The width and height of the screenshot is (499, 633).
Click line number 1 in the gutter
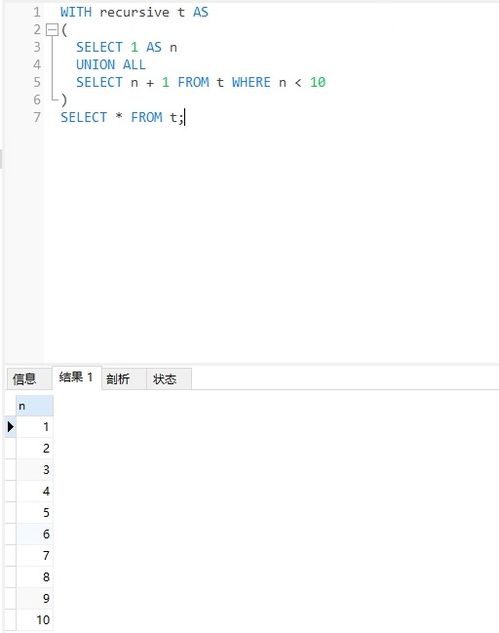click(x=37, y=12)
